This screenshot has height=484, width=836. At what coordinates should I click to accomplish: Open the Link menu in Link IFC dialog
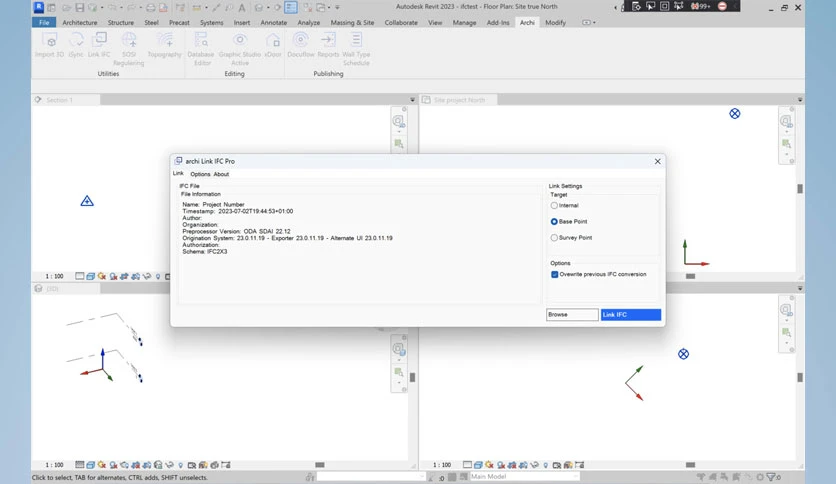point(178,174)
